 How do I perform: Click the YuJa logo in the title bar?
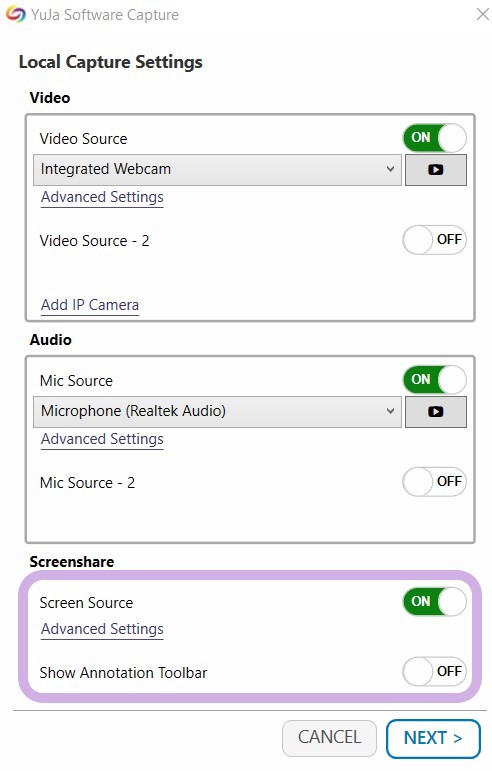coord(15,14)
